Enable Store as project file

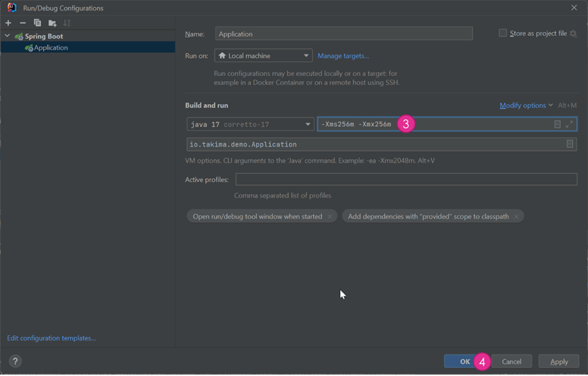coord(503,33)
